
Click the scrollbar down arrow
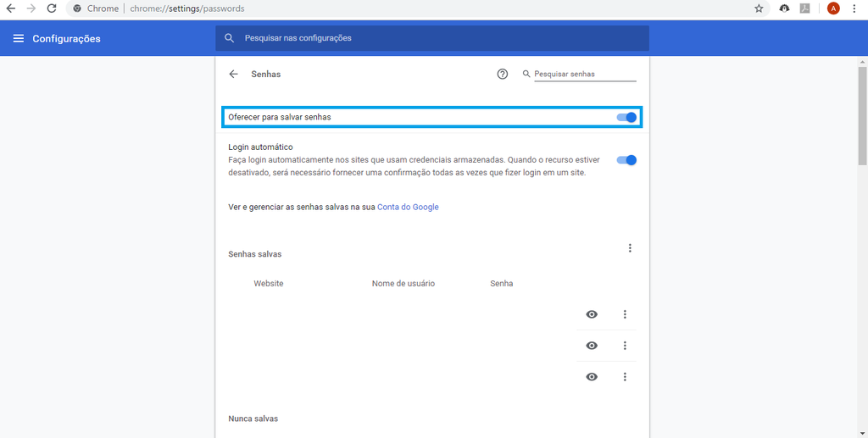[x=862, y=433]
